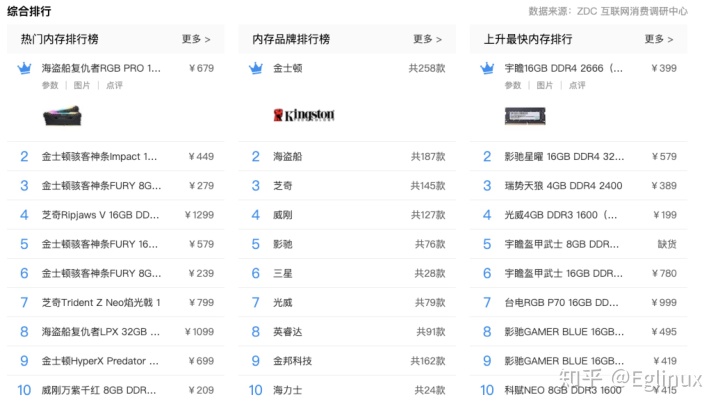The width and height of the screenshot is (720, 411).
Task: Open 宇瞻盔甲武士 16GB DDR product link
Action: [x=563, y=274]
